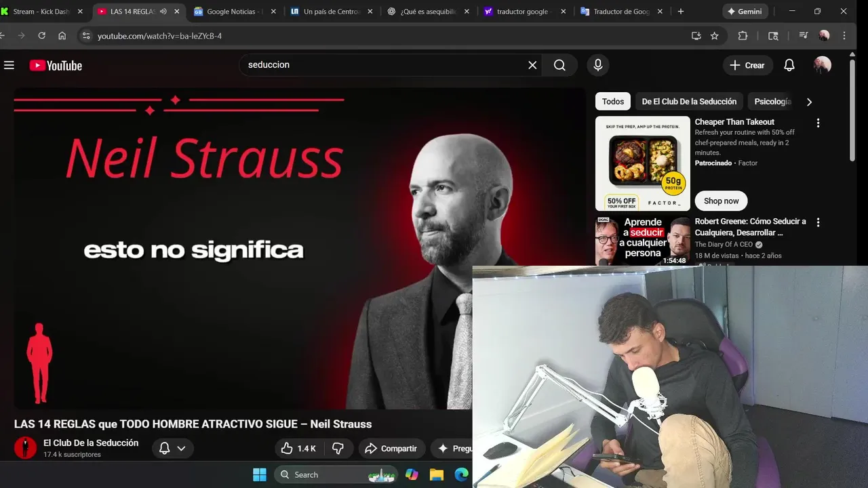Launch Microsoft Edge from the taskbar
Screen dimensions: 868x488
[x=461, y=474]
